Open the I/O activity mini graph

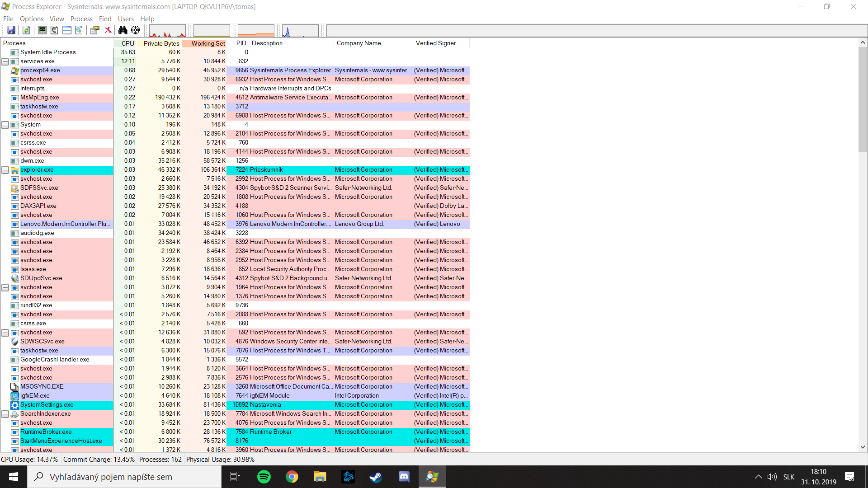pyautogui.click(x=300, y=31)
